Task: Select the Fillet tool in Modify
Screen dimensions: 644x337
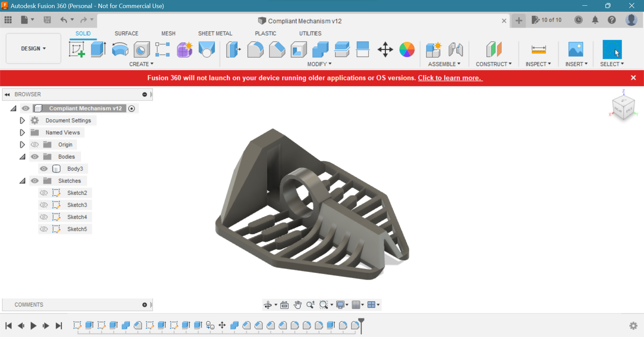Action: tap(255, 50)
